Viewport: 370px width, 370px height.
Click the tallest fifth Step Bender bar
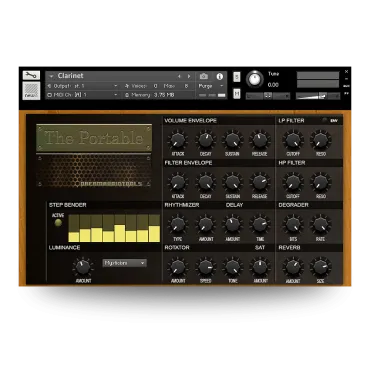click(x=120, y=233)
